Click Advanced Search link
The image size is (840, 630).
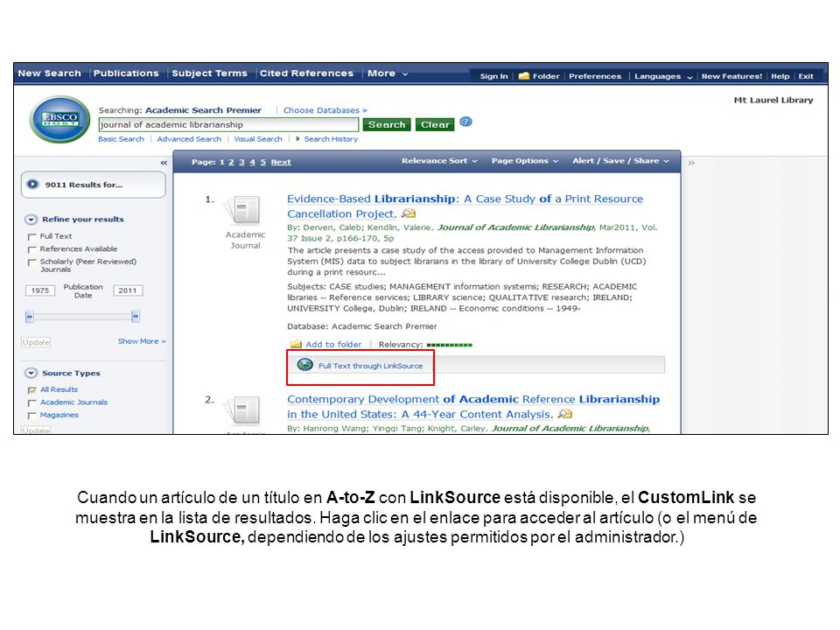tap(189, 139)
